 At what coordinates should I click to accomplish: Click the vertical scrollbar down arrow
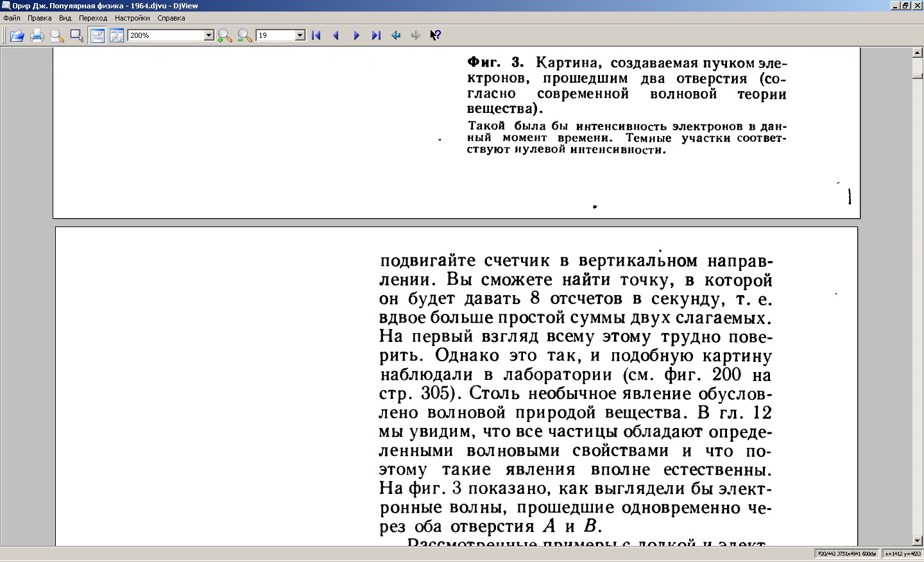[x=917, y=541]
